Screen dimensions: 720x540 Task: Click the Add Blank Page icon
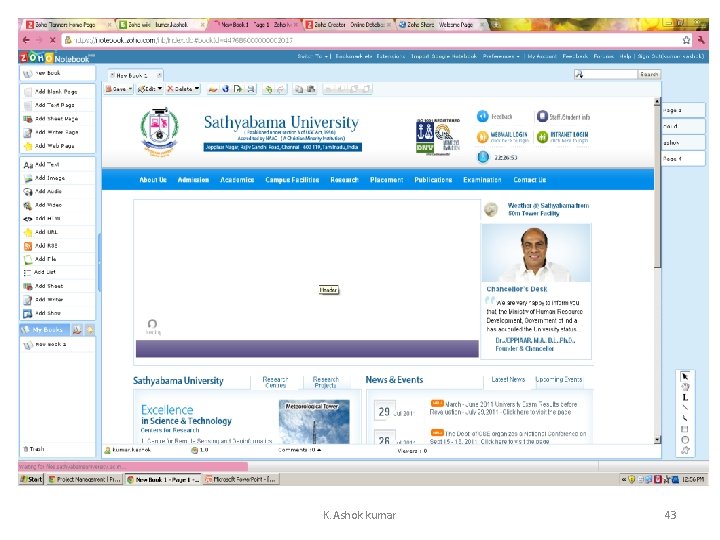28,92
